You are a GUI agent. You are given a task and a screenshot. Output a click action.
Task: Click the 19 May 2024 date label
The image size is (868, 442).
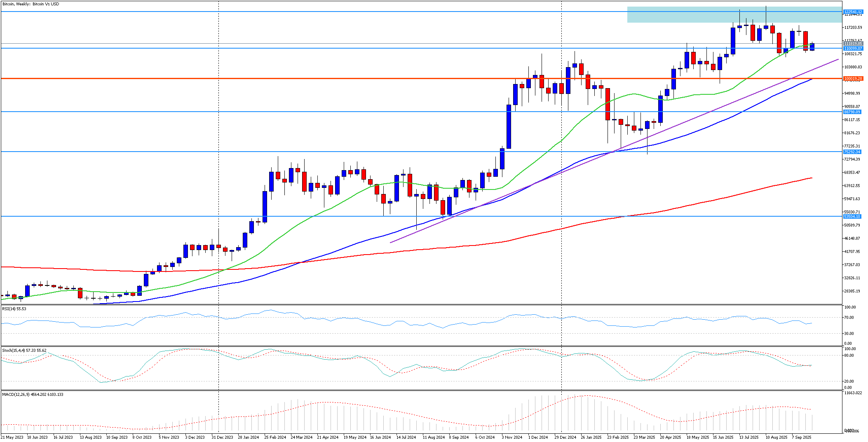(355, 437)
